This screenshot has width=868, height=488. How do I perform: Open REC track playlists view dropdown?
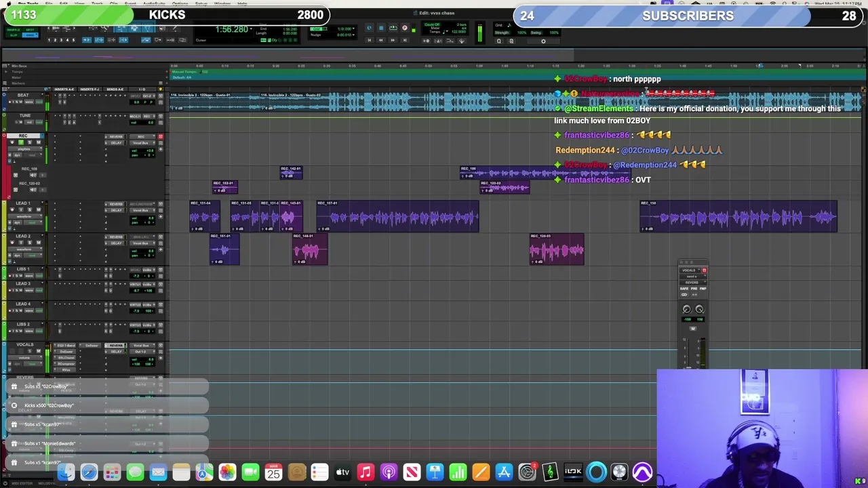[25, 148]
